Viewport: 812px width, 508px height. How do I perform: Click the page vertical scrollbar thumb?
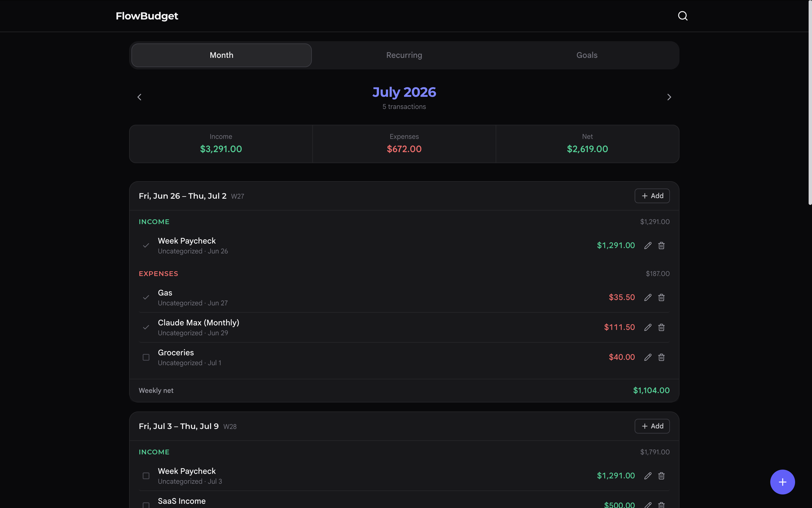click(x=810, y=102)
